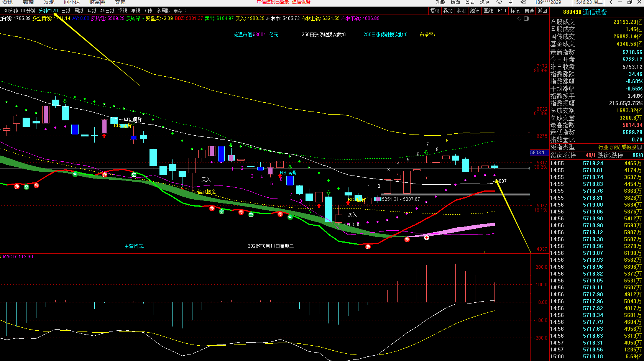Click the -自选 remove favorite button

click(x=529, y=11)
